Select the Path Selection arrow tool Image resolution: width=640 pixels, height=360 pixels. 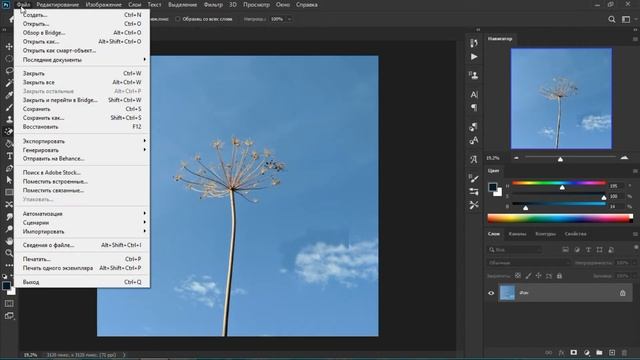point(9,180)
